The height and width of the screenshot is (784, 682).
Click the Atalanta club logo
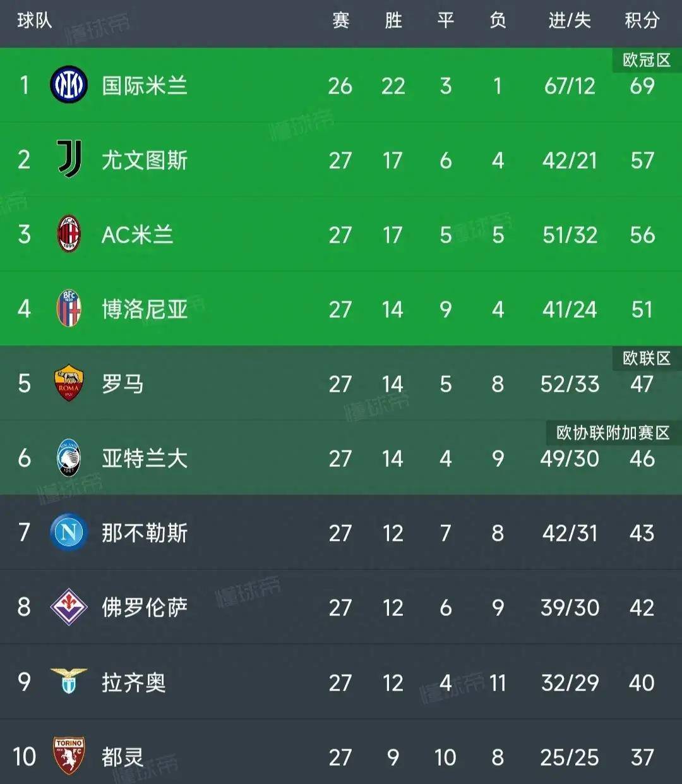(x=69, y=458)
